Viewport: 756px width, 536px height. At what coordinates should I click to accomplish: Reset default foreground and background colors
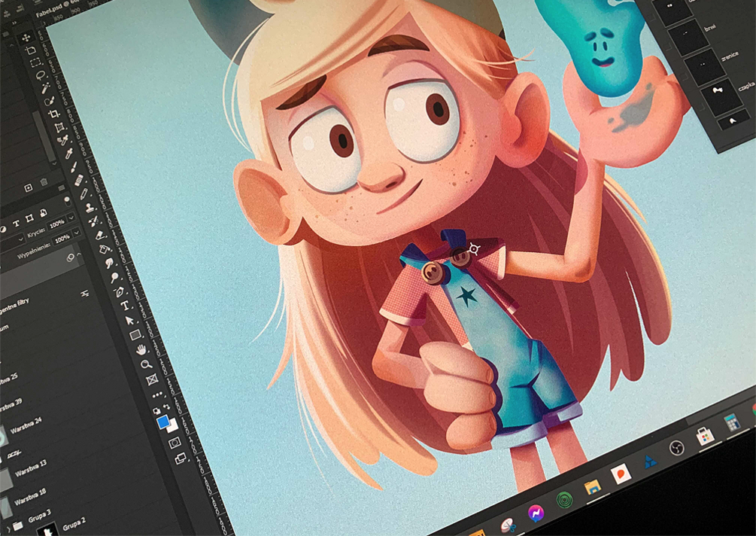point(156,411)
